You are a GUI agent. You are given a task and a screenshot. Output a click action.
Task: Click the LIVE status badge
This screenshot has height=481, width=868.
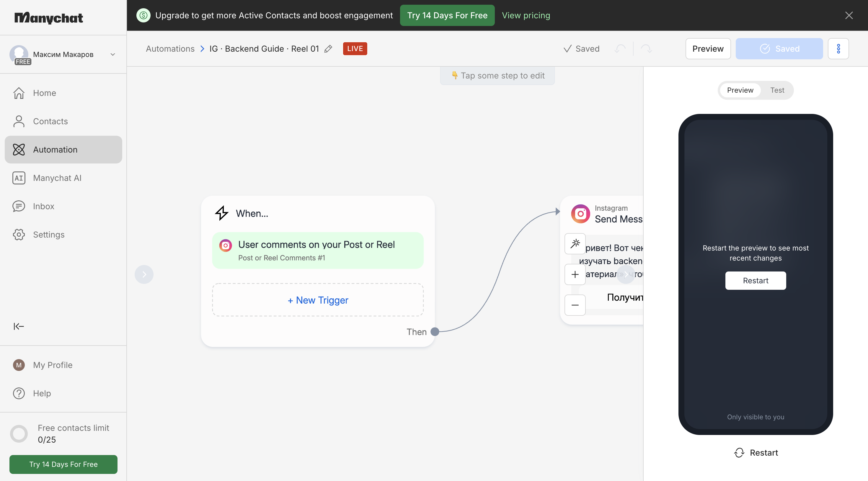355,49
